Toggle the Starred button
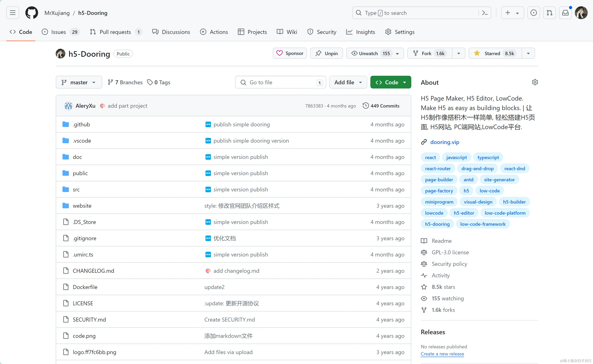593x364 pixels. point(495,53)
